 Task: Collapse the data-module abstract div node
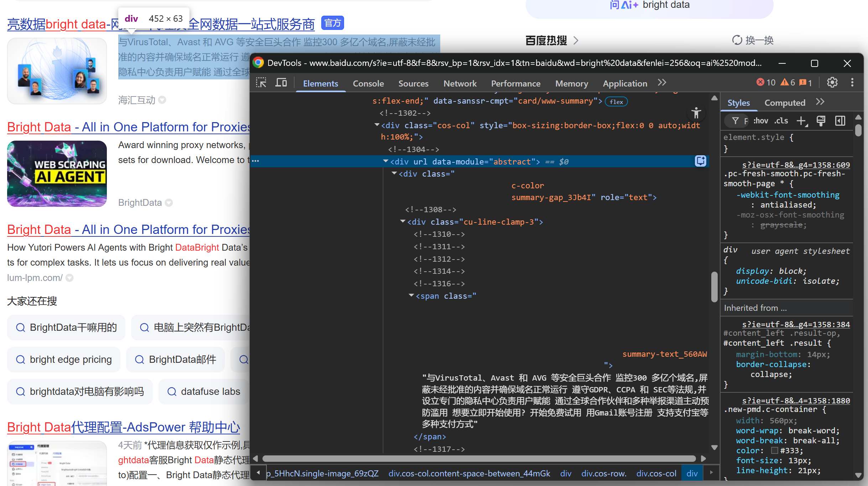(386, 161)
